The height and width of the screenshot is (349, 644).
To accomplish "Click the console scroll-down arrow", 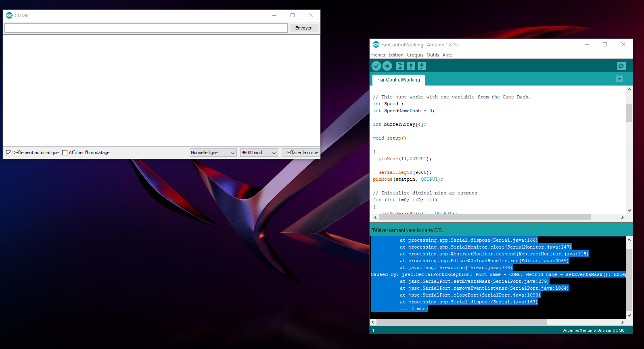I will [x=629, y=315].
